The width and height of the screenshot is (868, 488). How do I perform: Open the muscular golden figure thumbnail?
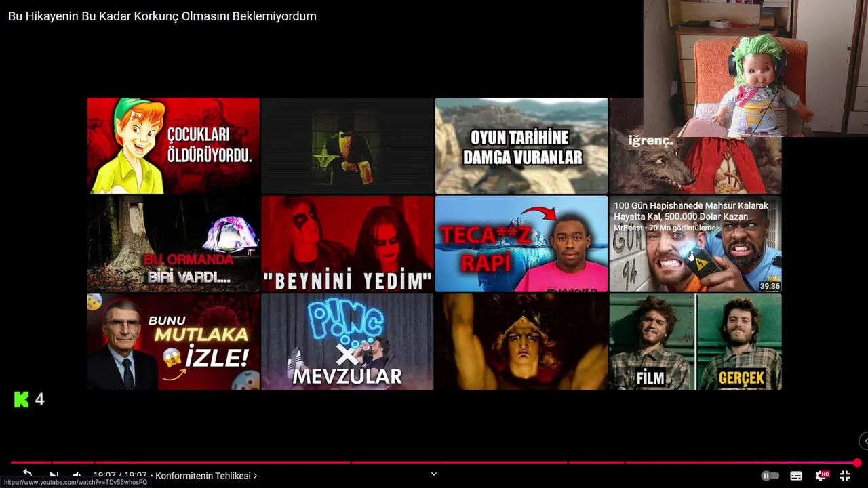pyautogui.click(x=521, y=342)
